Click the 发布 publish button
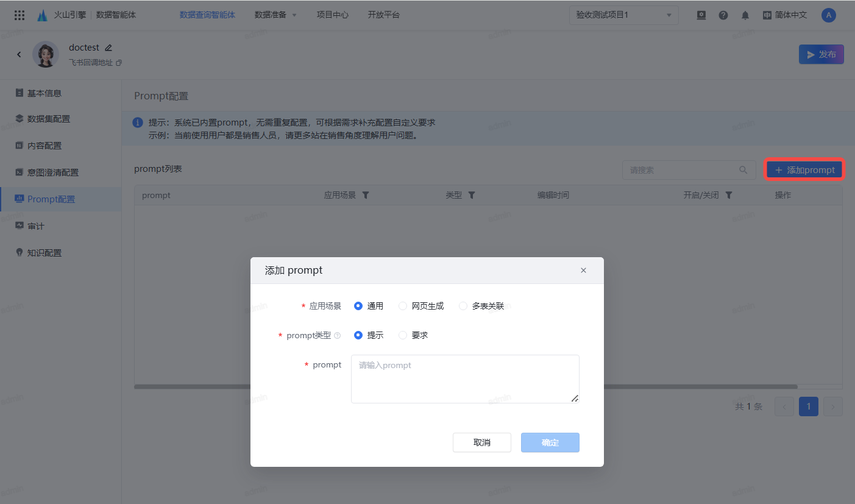The width and height of the screenshot is (855, 504). 821,54
